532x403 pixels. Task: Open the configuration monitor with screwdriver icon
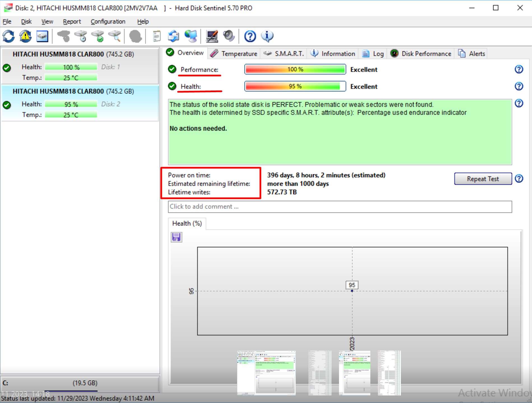pos(212,36)
